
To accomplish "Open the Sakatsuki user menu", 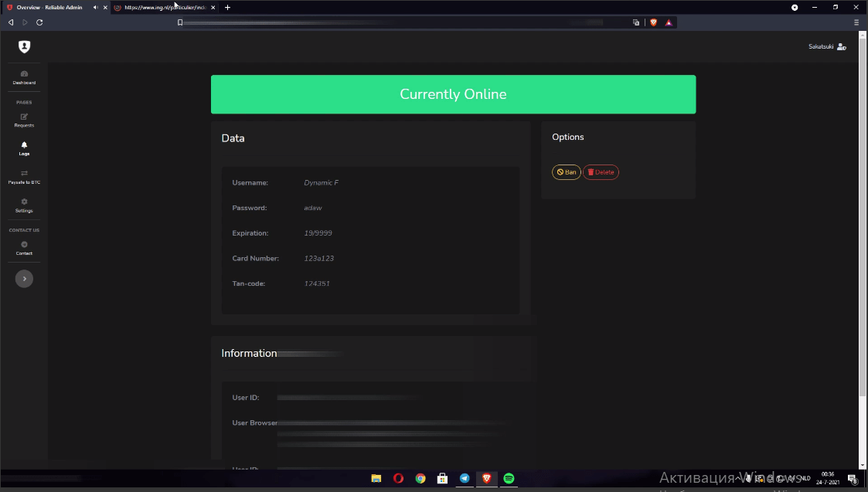I will [x=827, y=47].
